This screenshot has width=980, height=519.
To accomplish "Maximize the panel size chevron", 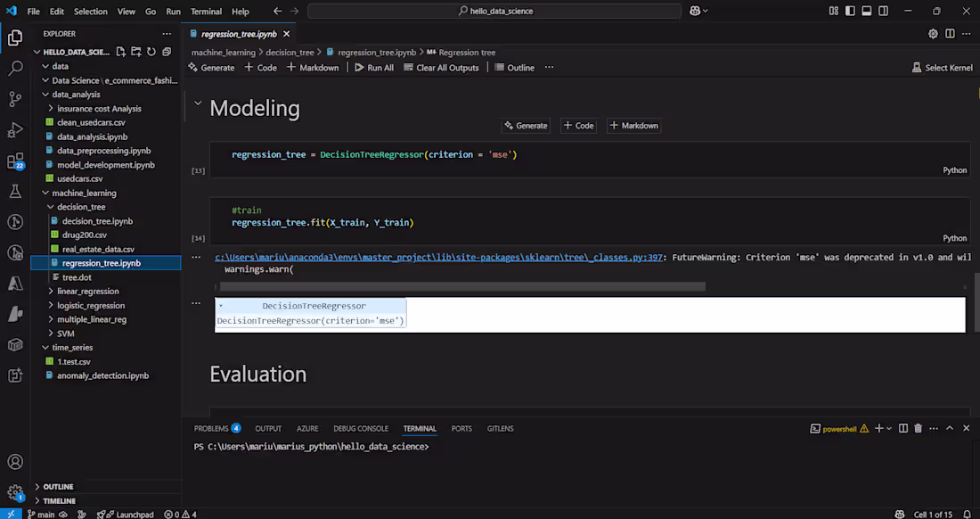I will (950, 428).
